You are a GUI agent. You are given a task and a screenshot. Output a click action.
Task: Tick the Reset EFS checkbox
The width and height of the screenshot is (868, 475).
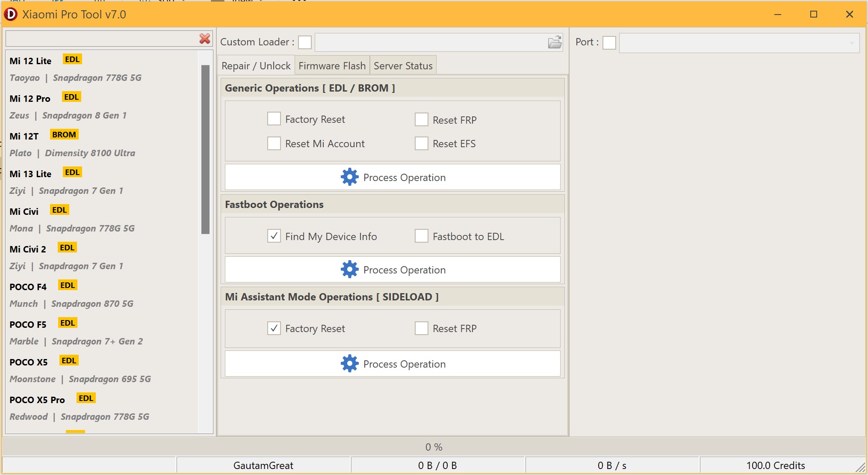(x=422, y=143)
